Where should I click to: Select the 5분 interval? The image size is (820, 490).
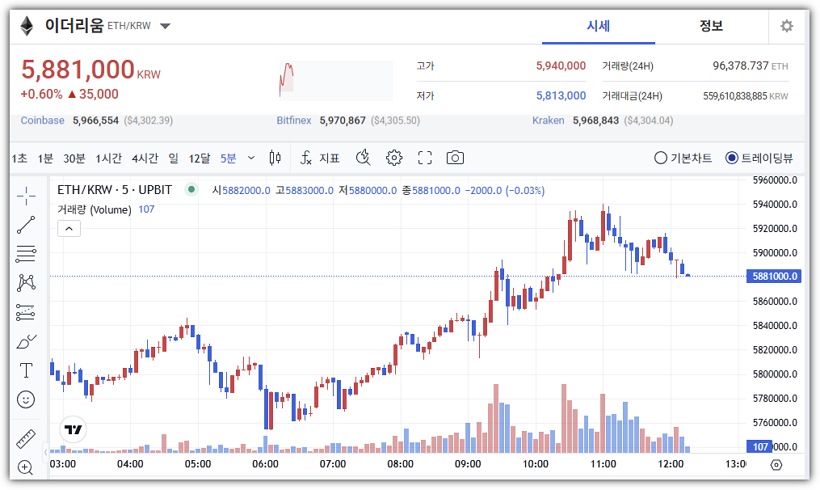pyautogui.click(x=228, y=158)
